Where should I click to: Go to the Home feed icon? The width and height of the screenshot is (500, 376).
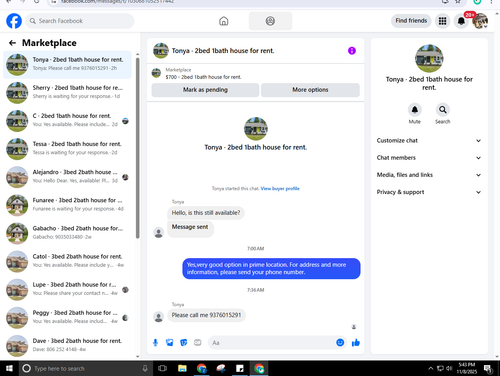click(224, 21)
